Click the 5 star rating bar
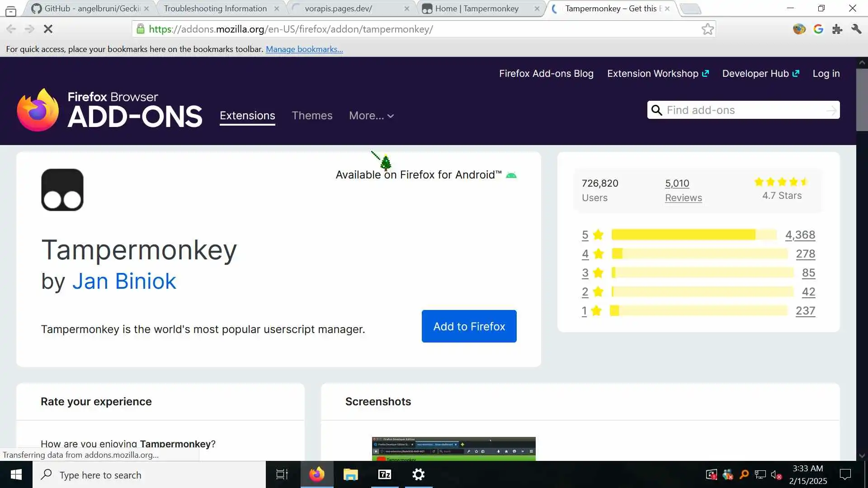Viewport: 868px width, 488px height. point(693,235)
